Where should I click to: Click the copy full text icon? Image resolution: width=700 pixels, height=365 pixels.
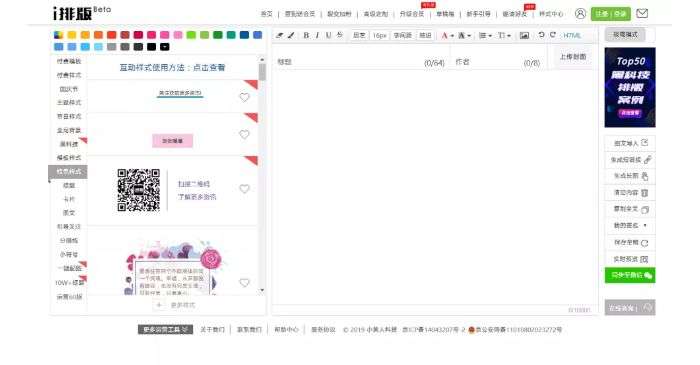pos(645,209)
